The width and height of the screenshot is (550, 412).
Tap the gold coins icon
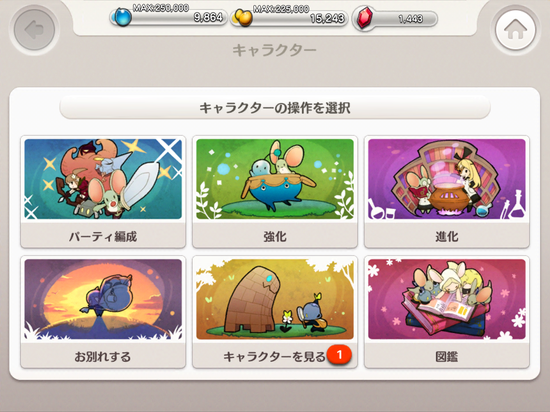point(243,18)
